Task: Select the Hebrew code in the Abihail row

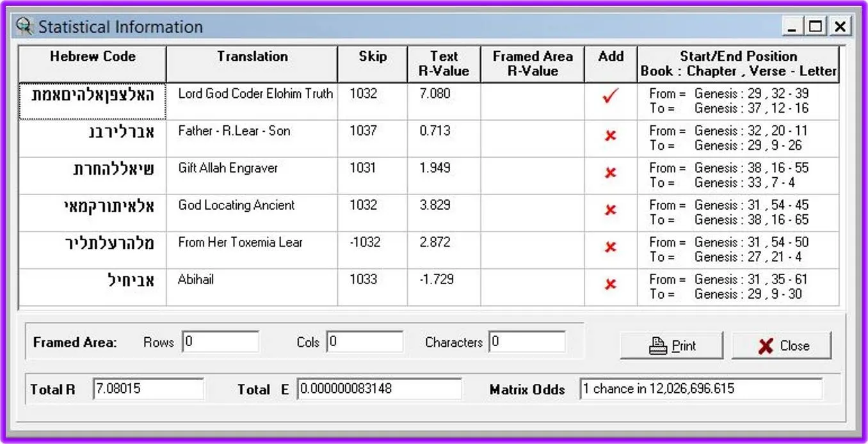Action: pyautogui.click(x=93, y=287)
